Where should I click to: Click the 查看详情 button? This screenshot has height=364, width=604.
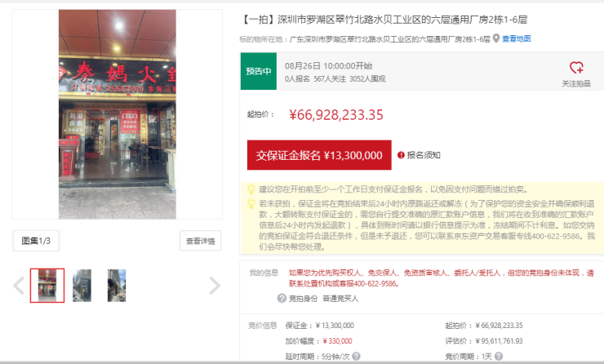click(x=200, y=241)
